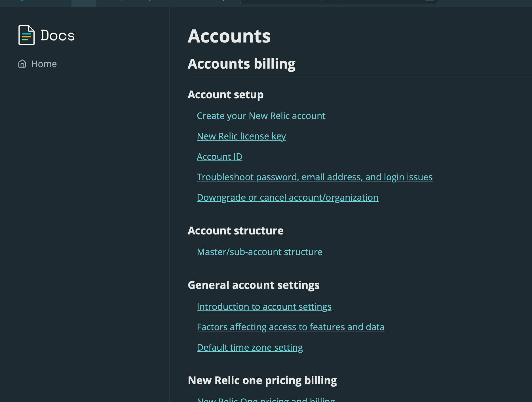The width and height of the screenshot is (532, 402).
Task: Select Downgrade or cancel account/organization link
Action: pos(288,197)
